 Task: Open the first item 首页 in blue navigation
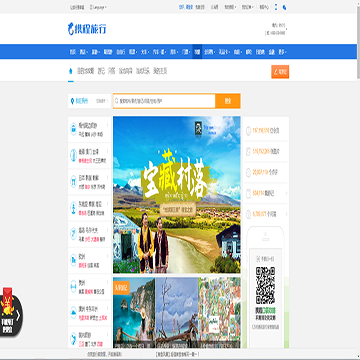(73, 52)
